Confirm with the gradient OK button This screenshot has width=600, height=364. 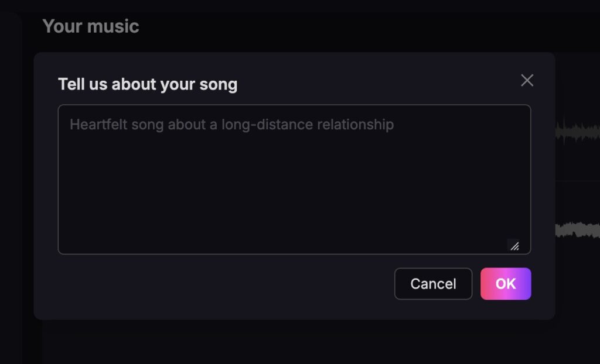click(506, 284)
